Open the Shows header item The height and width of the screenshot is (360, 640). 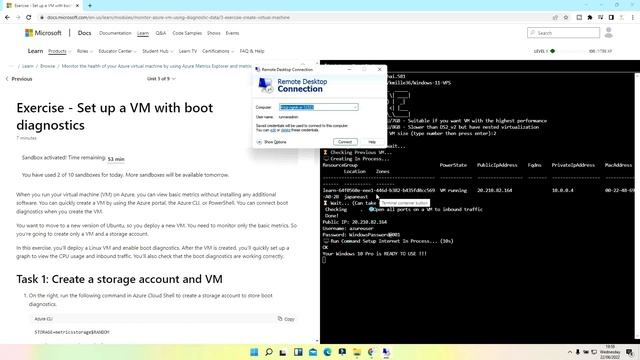coord(213,33)
